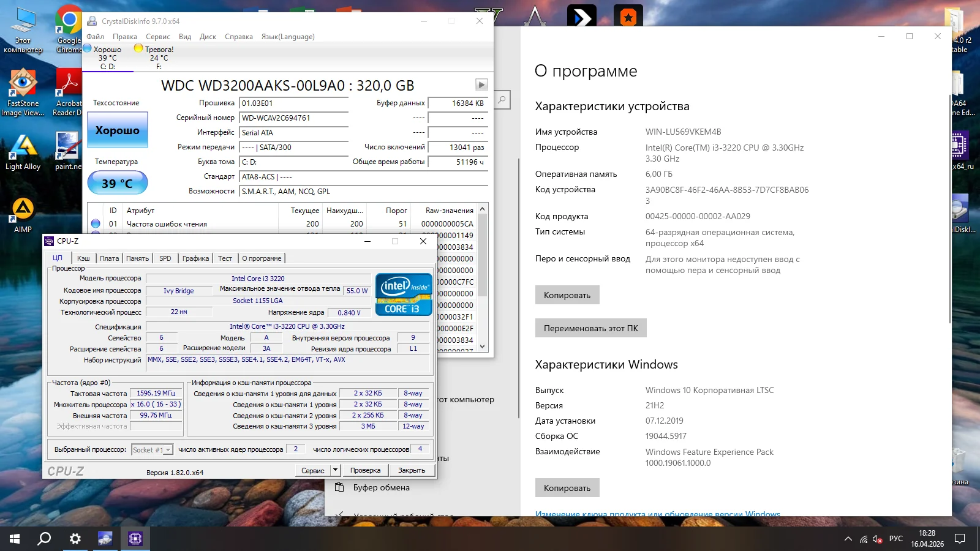Click muted volume tray icon

tap(877, 539)
